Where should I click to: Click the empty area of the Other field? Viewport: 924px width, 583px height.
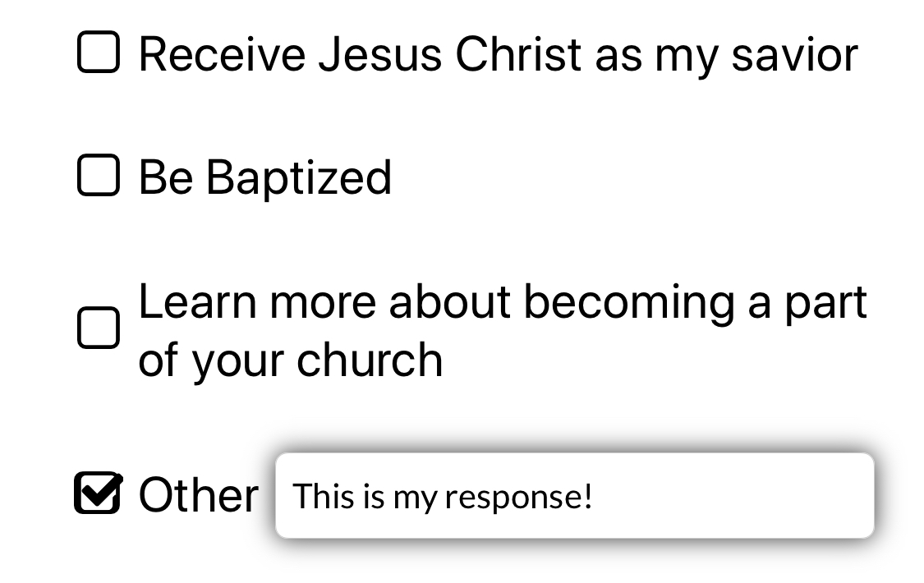(x=739, y=496)
